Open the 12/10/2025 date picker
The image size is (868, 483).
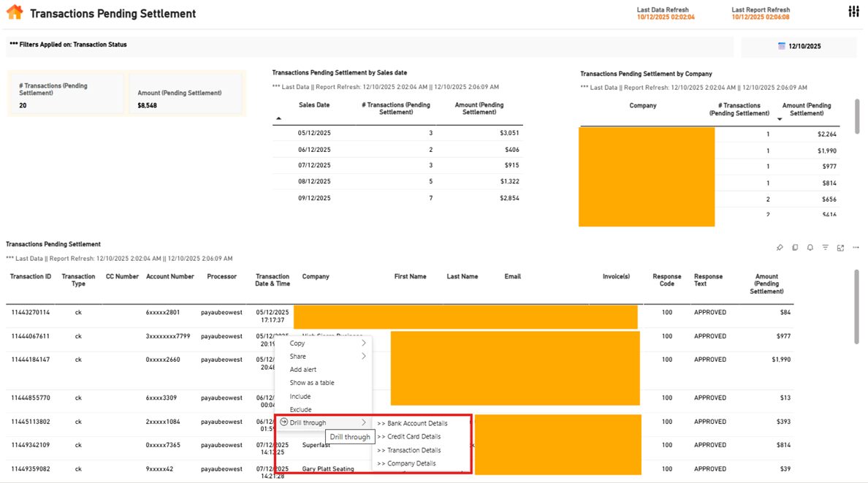pos(799,47)
